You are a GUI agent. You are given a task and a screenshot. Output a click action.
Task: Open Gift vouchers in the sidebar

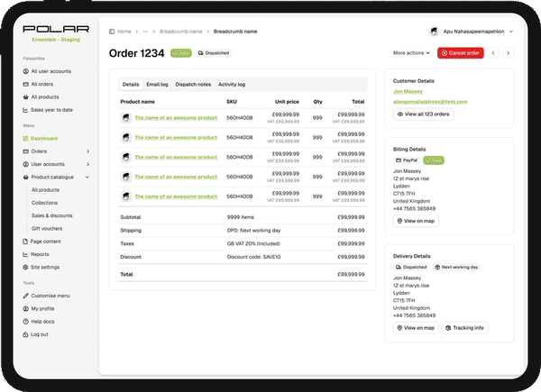click(47, 229)
